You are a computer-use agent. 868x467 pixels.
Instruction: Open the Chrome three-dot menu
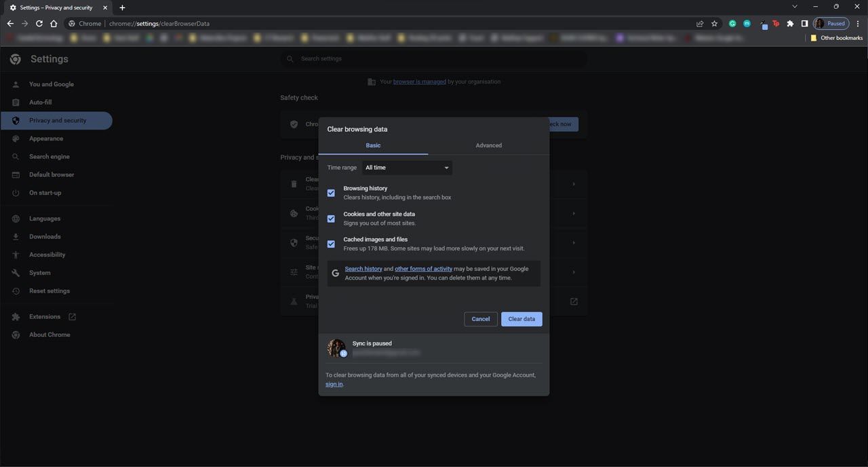tap(858, 23)
